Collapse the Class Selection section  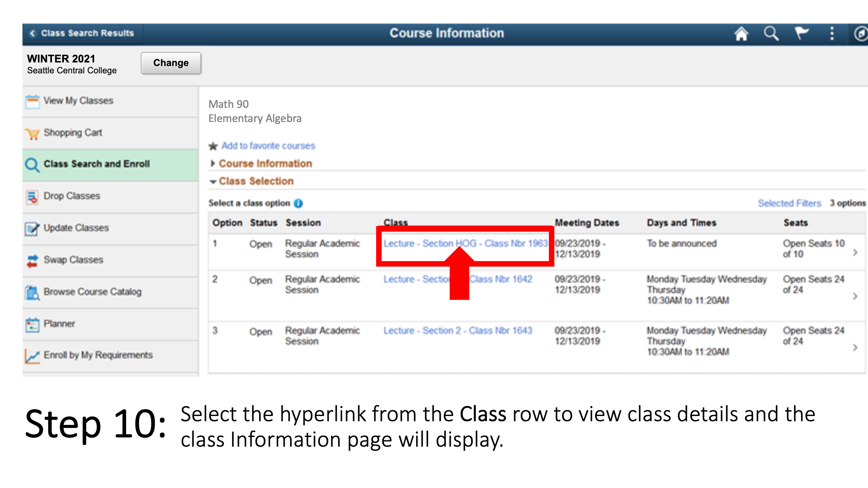215,181
